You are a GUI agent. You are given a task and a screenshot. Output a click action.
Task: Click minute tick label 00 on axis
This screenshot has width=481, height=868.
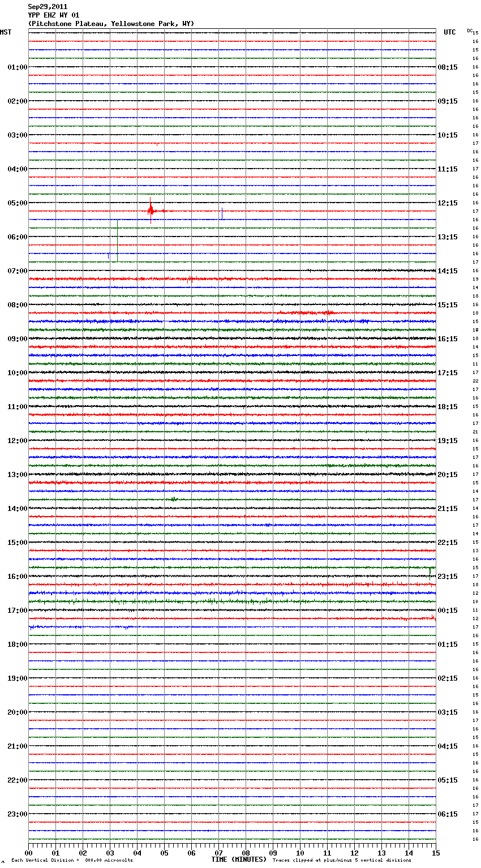[28, 853]
